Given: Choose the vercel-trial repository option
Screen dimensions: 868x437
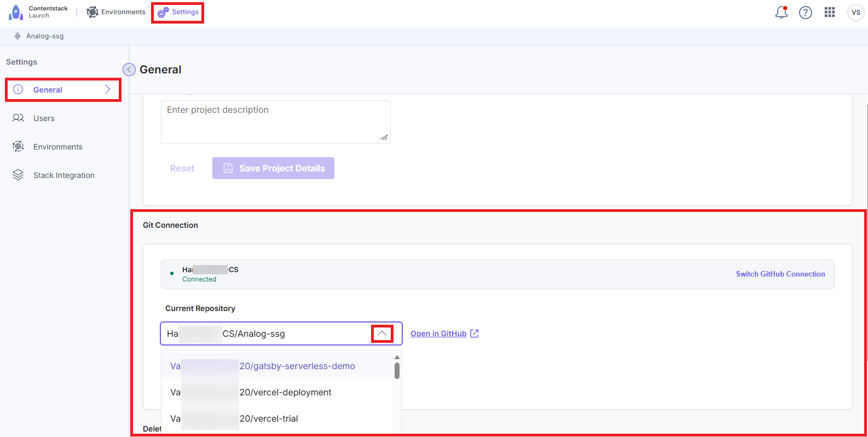Looking at the screenshot, I should click(277, 418).
